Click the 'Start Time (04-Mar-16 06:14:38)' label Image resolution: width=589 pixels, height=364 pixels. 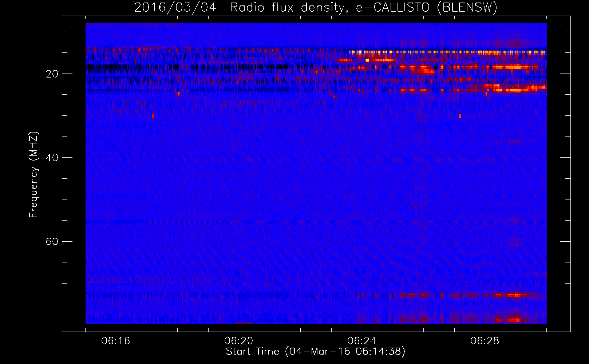tap(316, 352)
